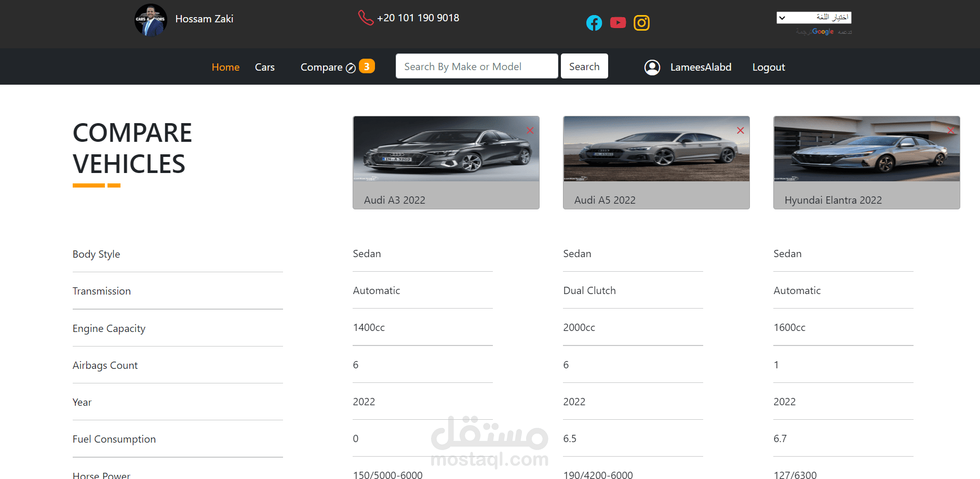Click the Search By Make or Model field

pos(476,66)
